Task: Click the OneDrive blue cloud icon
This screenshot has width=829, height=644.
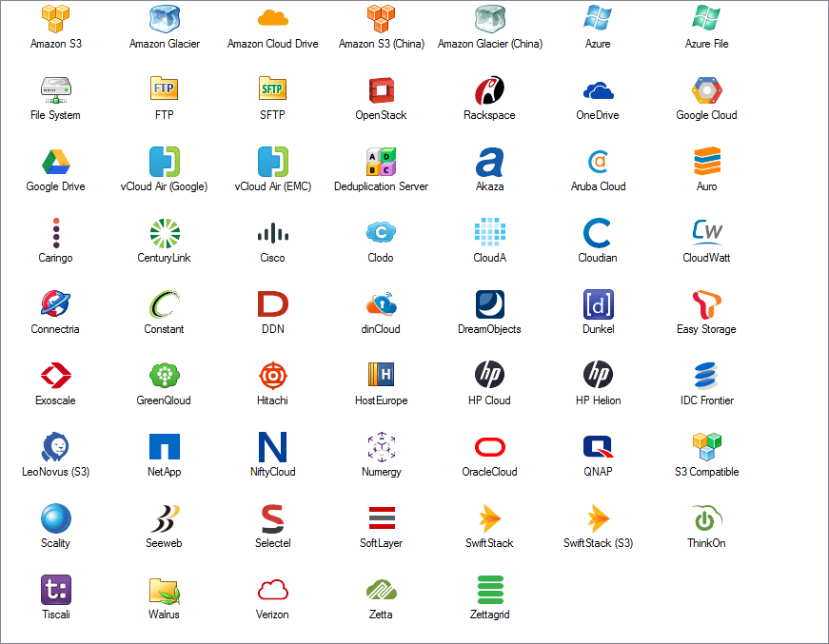Action: tap(598, 91)
